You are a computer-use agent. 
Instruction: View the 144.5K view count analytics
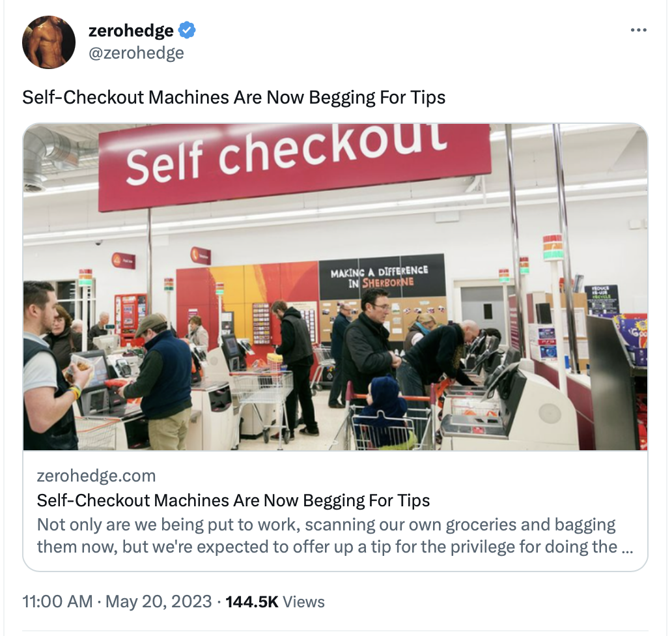251,601
